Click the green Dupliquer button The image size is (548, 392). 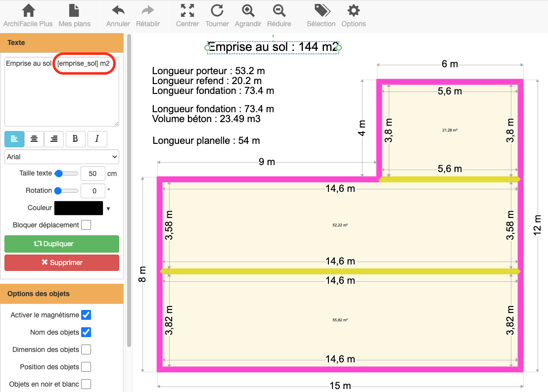(62, 244)
